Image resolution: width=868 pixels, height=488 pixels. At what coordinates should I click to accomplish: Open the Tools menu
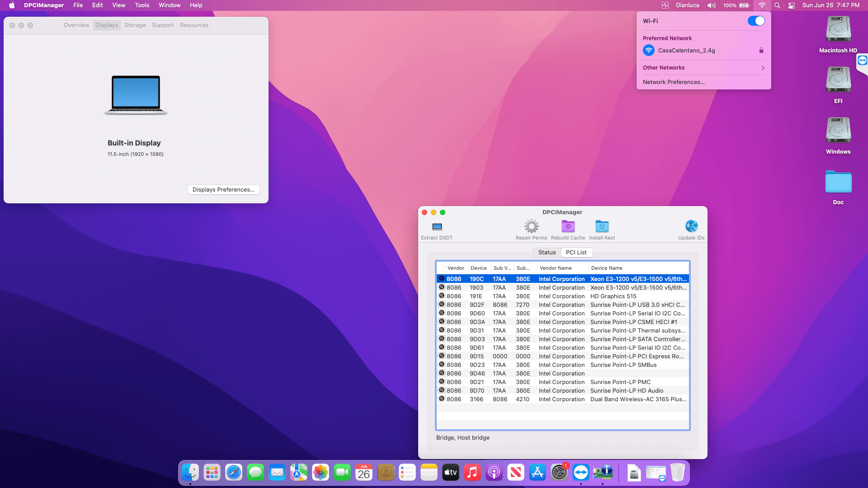pos(142,5)
